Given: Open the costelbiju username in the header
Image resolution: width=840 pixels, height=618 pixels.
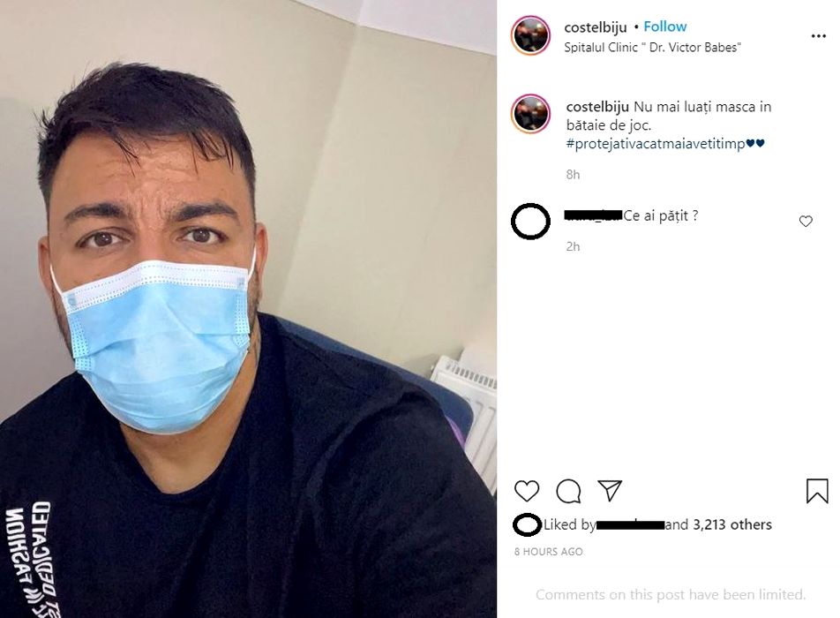Looking at the screenshot, I should (x=596, y=26).
